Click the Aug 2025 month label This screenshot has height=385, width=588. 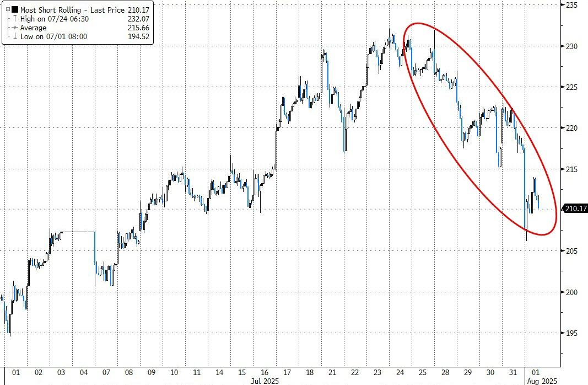pyautogui.click(x=537, y=381)
